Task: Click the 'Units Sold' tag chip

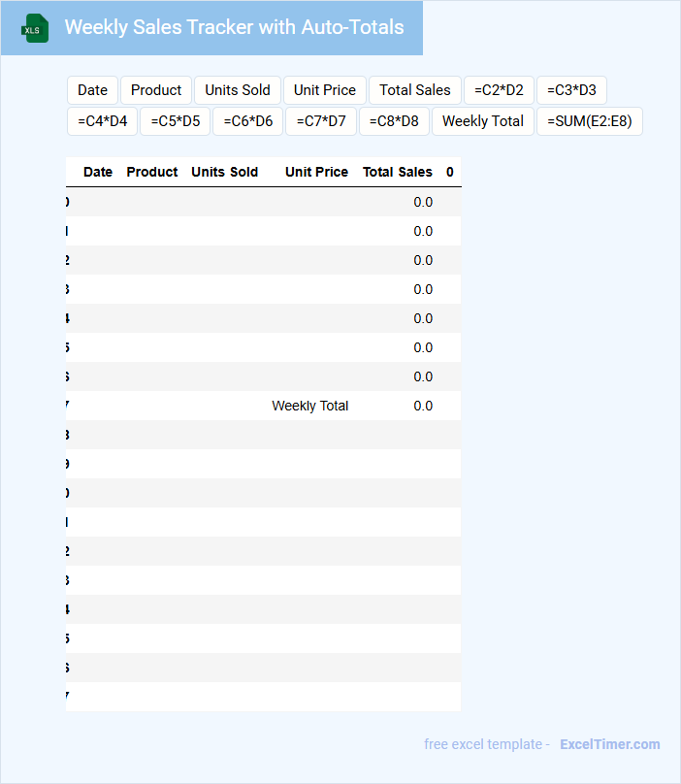Action: point(238,90)
